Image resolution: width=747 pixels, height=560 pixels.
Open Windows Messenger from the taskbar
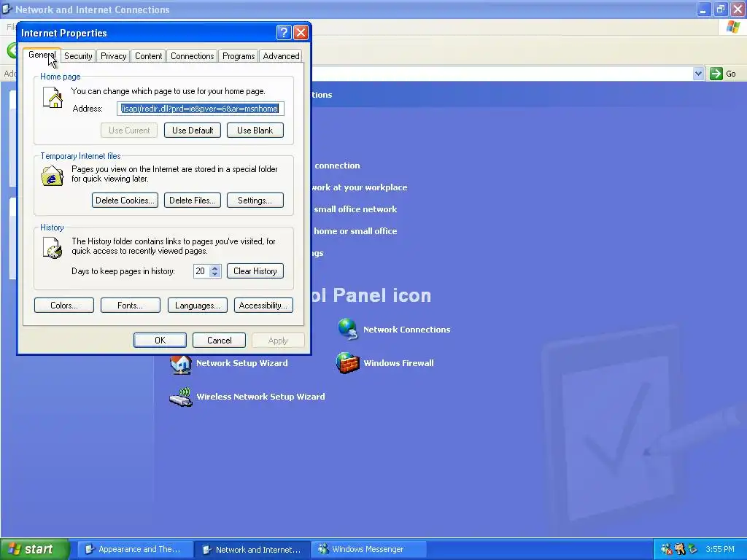coord(368,550)
